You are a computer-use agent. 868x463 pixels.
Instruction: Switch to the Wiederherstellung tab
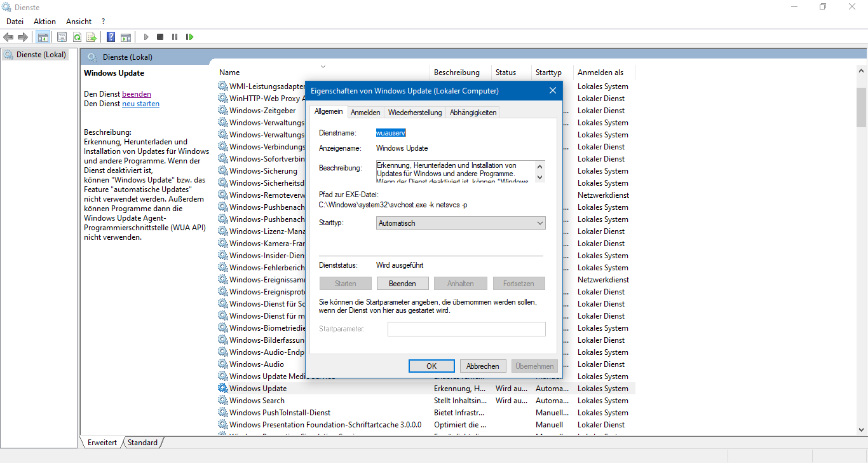pos(415,113)
